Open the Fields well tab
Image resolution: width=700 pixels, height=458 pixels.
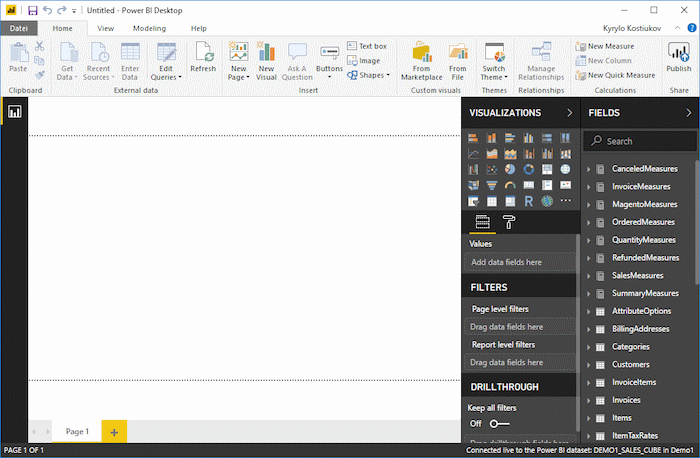(x=483, y=222)
